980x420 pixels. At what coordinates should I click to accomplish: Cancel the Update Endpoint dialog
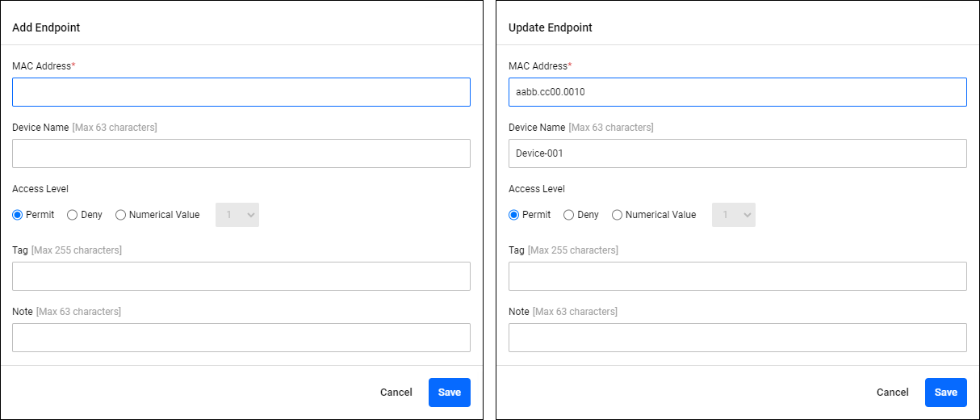pos(892,393)
